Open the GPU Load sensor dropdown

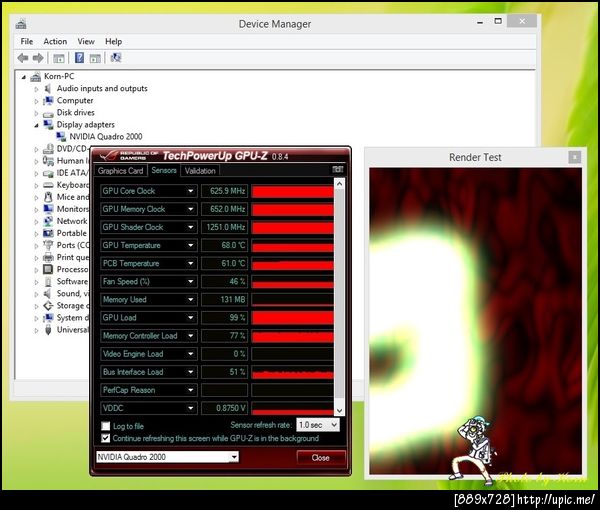click(191, 318)
